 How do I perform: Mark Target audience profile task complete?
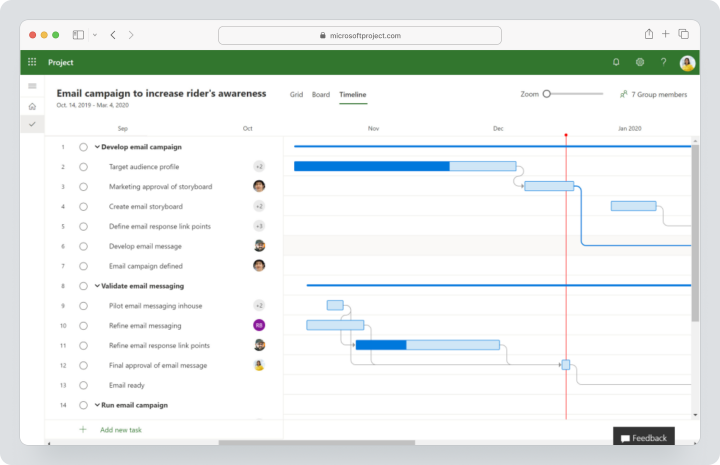(x=83, y=167)
